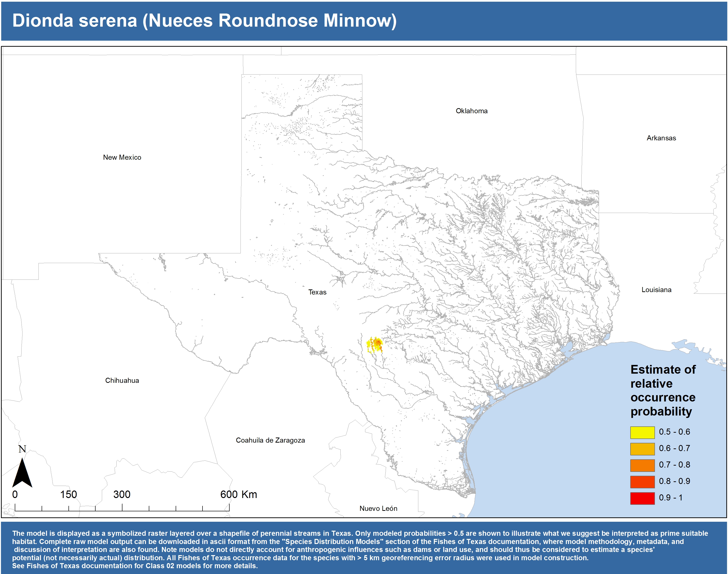Click the Chihuahua label
The image size is (728, 574).
pos(122,380)
